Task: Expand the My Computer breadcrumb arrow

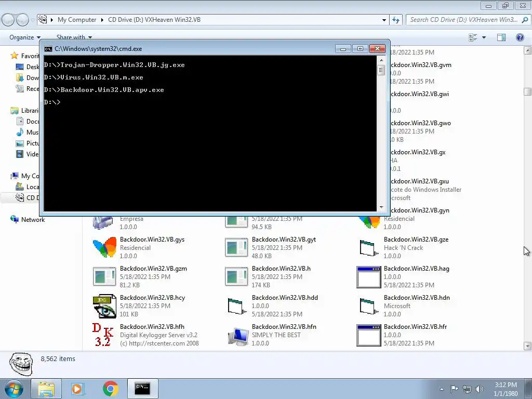Action: [x=102, y=20]
